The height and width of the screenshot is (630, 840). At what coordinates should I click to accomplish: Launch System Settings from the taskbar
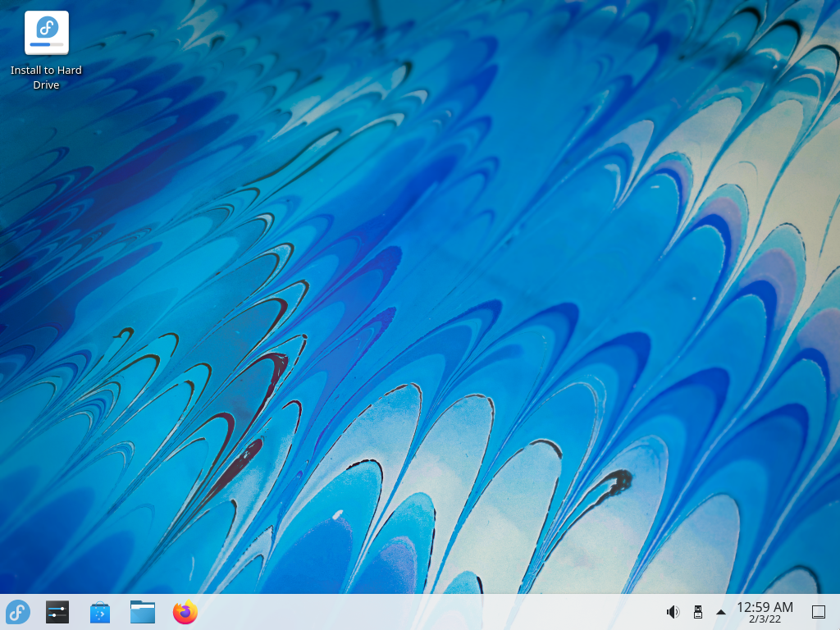(x=57, y=612)
